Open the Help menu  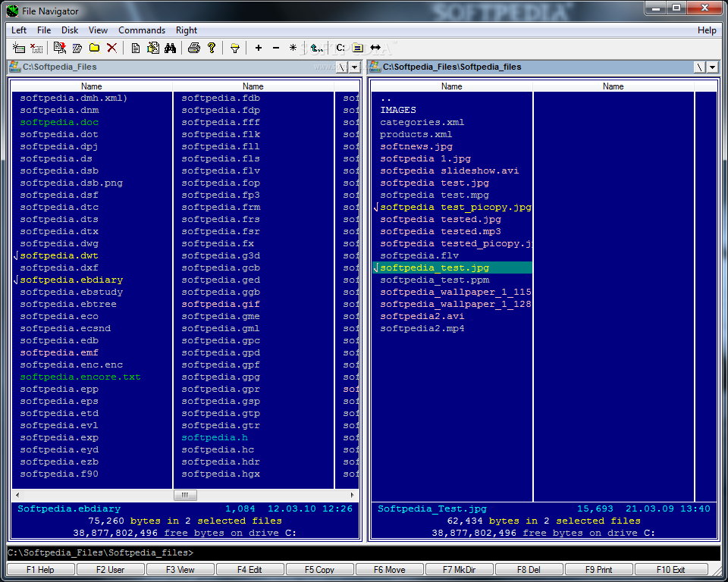707,30
